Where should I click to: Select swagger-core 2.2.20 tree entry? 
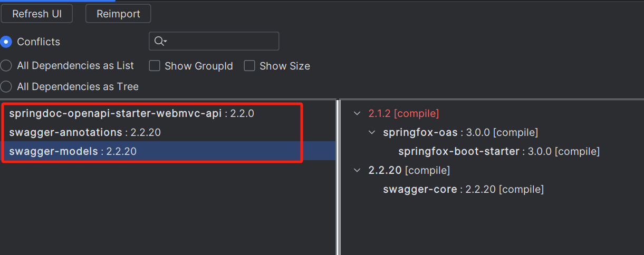tap(464, 189)
